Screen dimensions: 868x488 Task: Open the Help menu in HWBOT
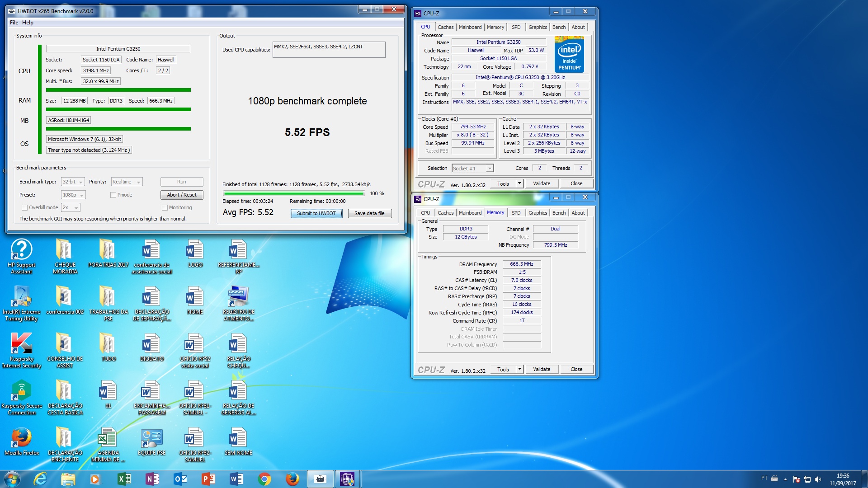28,23
